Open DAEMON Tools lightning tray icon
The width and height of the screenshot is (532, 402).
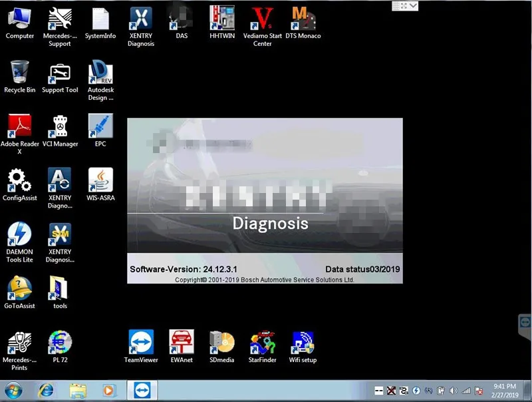pos(416,391)
